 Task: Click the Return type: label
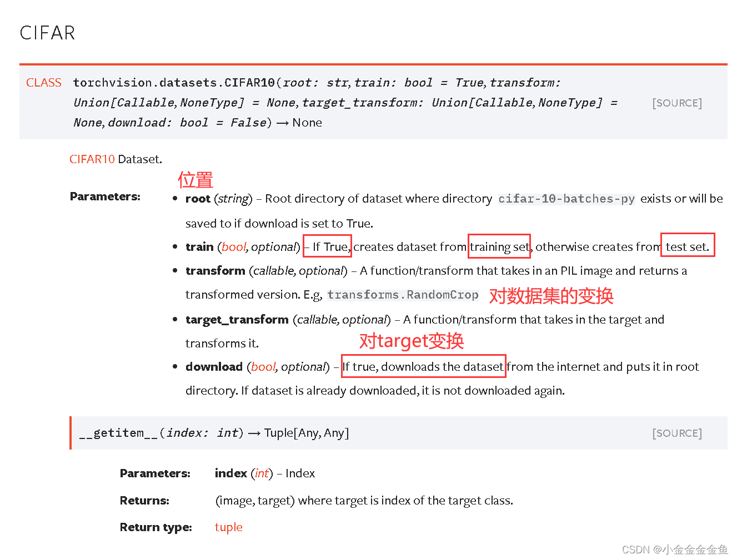point(156,527)
